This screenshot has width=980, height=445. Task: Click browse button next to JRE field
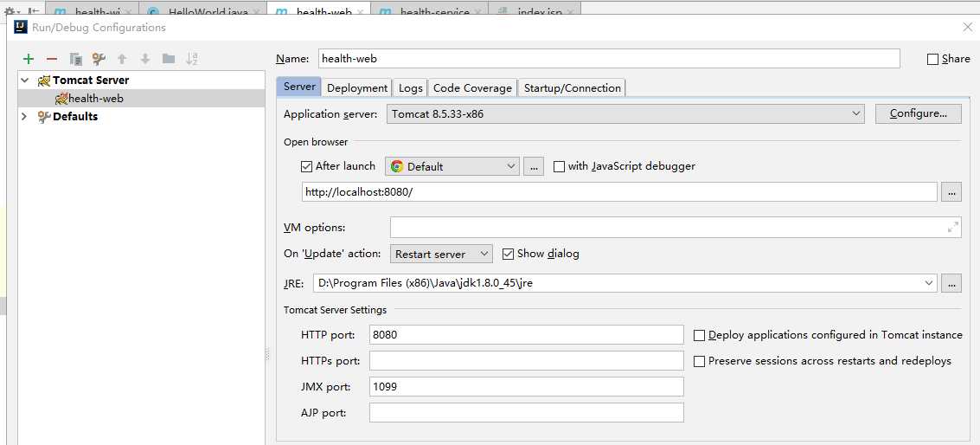tap(951, 283)
